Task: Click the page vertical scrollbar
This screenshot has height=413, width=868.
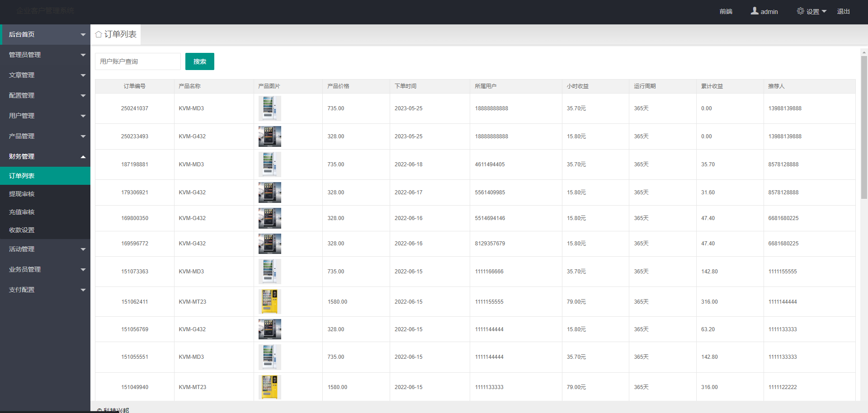Action: point(864,127)
